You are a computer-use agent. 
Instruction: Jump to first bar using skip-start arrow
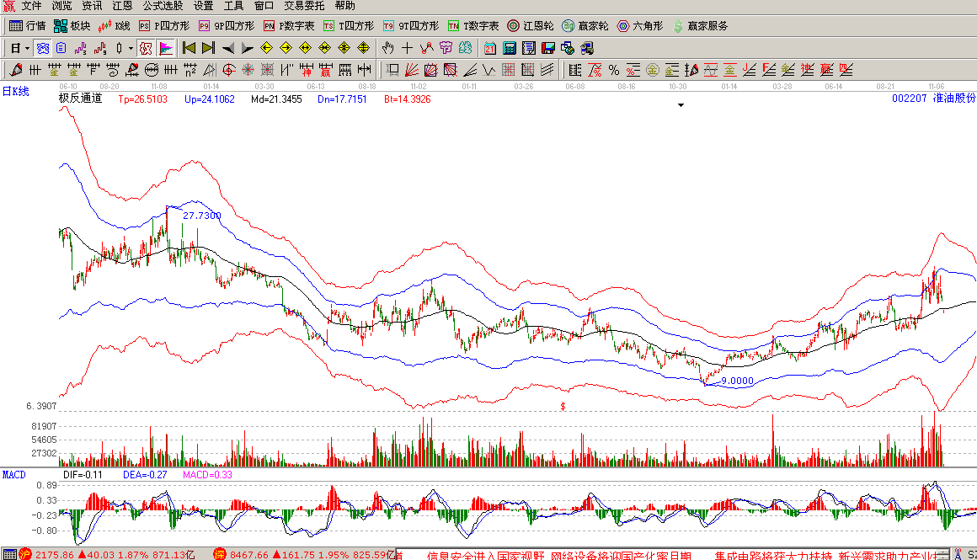189,48
